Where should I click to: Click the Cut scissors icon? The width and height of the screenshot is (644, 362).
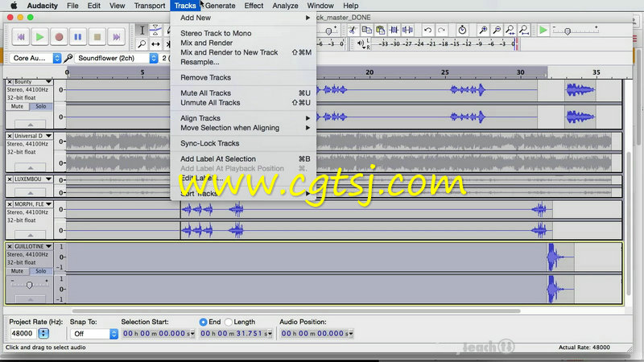[x=353, y=30]
